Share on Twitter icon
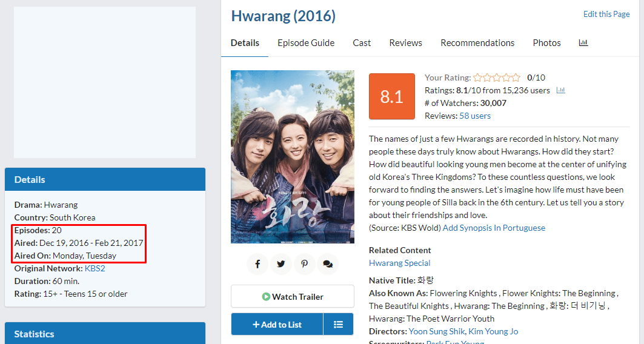Image resolution: width=644 pixels, height=344 pixels. (x=281, y=264)
